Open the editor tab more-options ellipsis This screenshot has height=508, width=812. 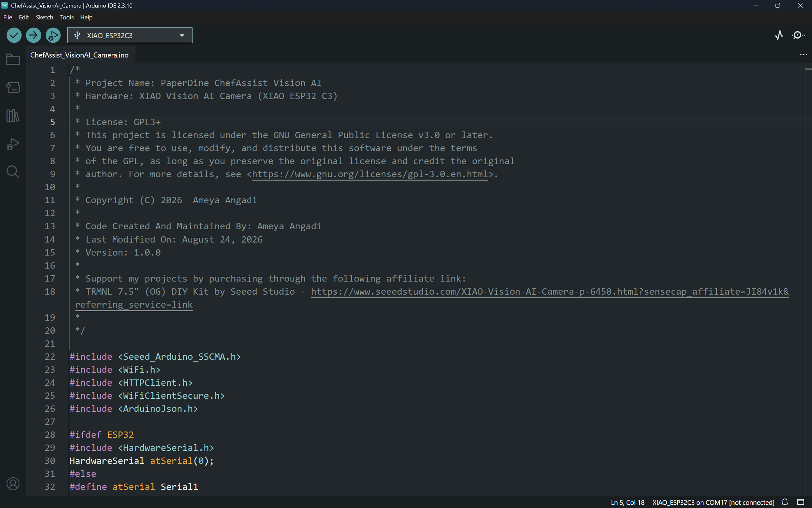[803, 55]
